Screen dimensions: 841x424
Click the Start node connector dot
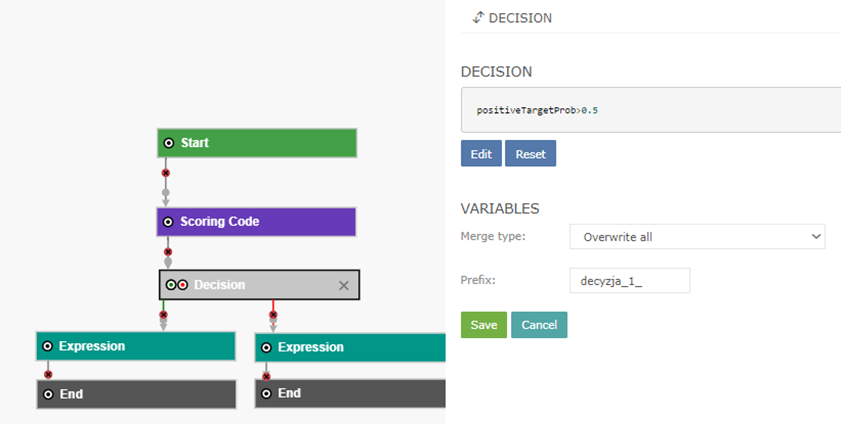[x=168, y=143]
